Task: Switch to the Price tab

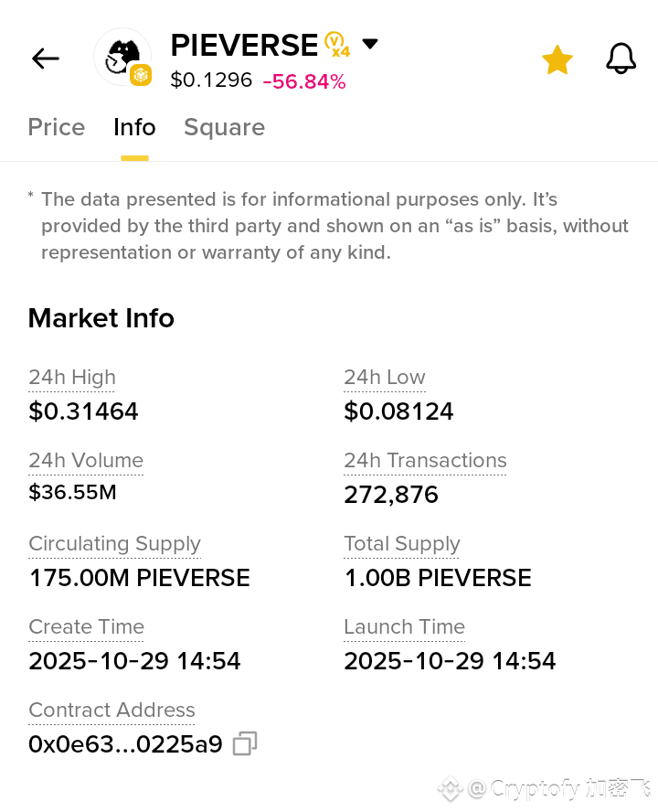Action: 56,127
